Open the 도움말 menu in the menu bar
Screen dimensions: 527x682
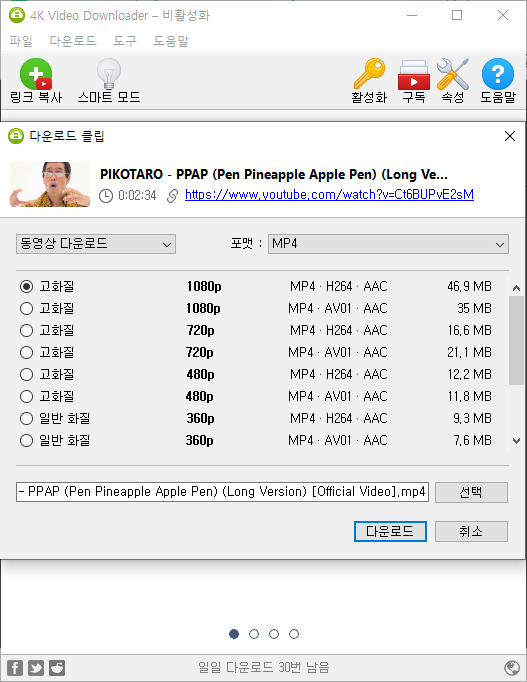click(171, 41)
